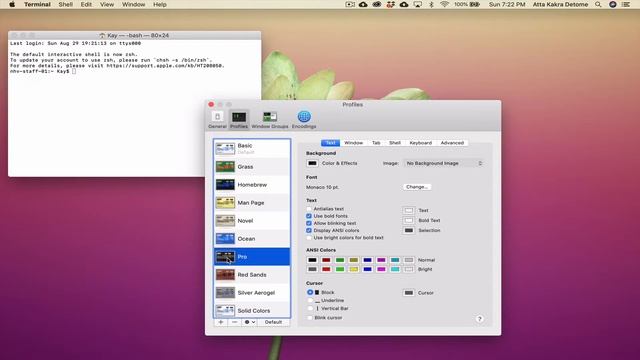Screen dimensions: 640x360
Task: Switch to the Keyboard tab
Action: [x=420, y=143]
